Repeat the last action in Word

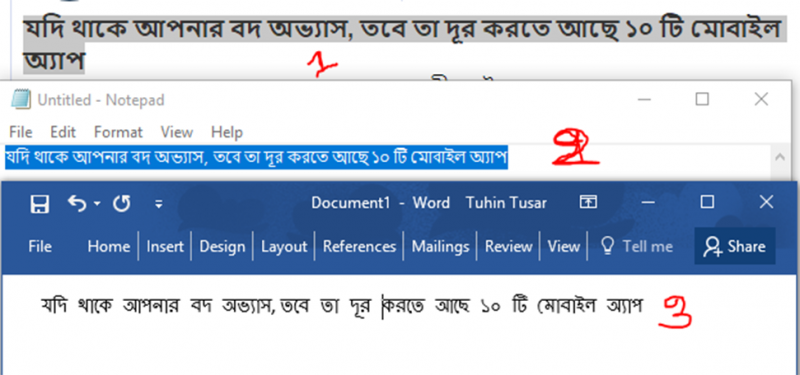[121, 204]
